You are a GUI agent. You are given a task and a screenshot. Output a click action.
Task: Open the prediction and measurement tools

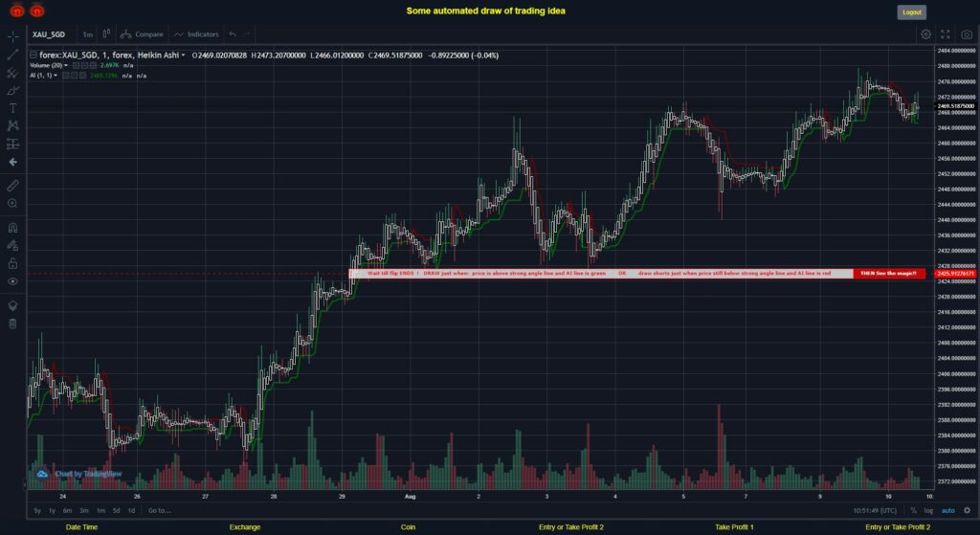coord(12,145)
